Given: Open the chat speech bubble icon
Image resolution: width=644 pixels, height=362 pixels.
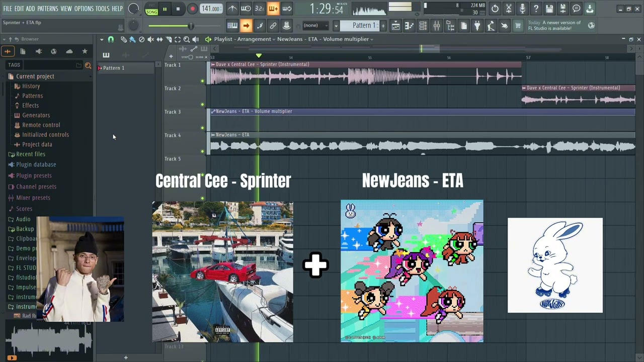Looking at the screenshot, I should point(577,9).
